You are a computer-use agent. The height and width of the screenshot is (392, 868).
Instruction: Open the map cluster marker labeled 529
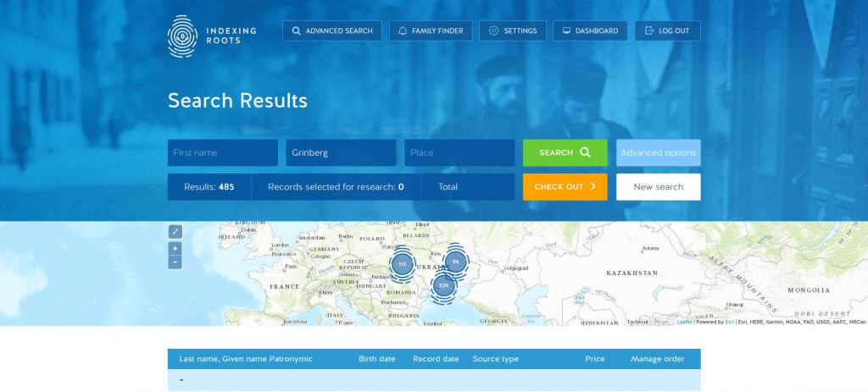(x=443, y=286)
